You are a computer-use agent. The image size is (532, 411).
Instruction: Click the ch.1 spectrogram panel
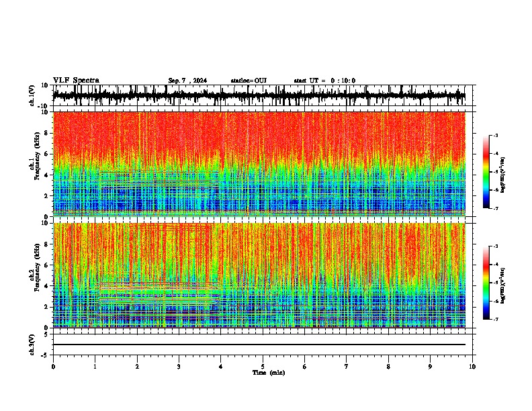pos(259,164)
